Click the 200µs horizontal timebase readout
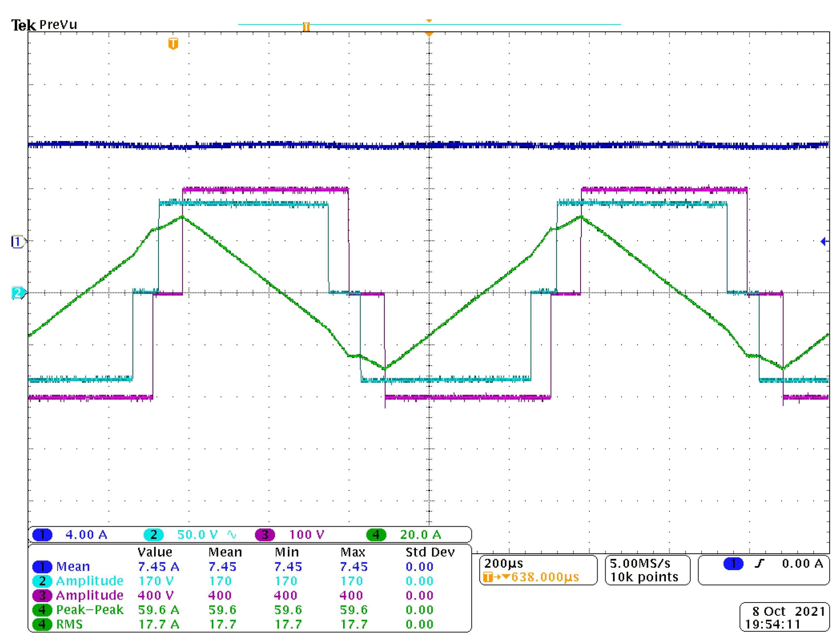Viewport: 840px width, 643px height. [503, 563]
